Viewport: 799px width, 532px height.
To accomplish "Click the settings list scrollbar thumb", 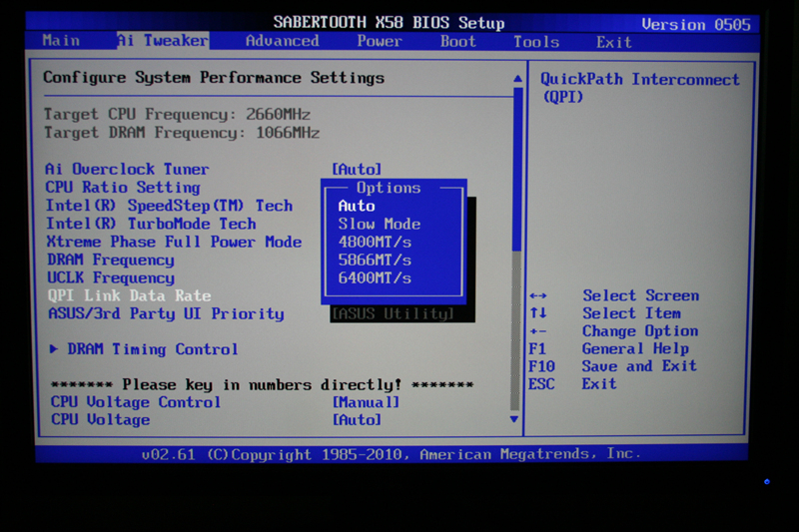I will tap(516, 170).
